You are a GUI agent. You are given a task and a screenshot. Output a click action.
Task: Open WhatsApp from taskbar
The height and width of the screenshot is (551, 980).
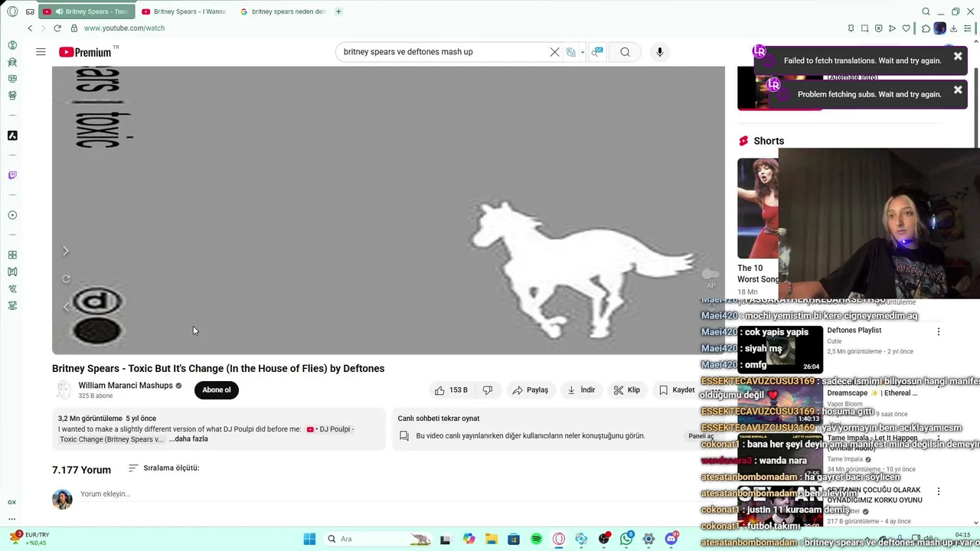627,539
